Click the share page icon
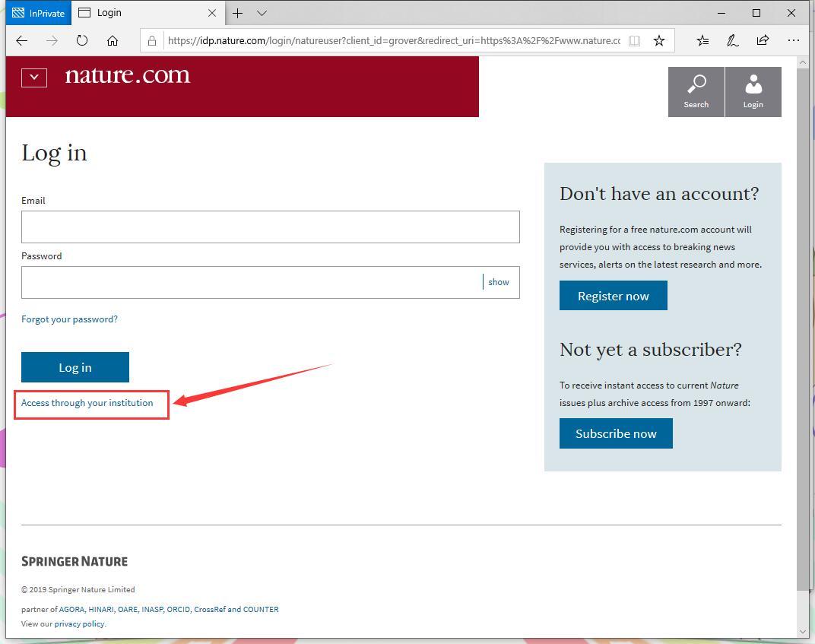This screenshot has height=644, width=815. tap(763, 40)
